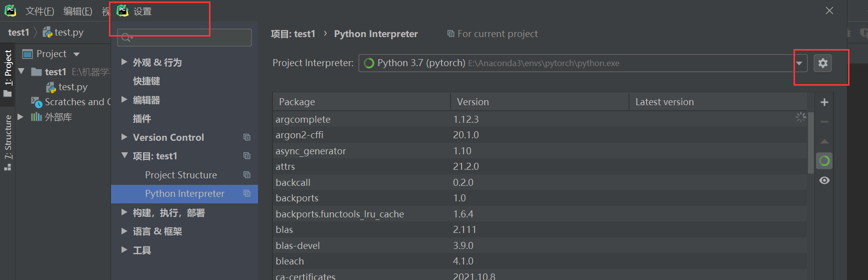868x280 pixels.
Task: Collapse the 项目: test1 settings section
Action: tap(124, 156)
